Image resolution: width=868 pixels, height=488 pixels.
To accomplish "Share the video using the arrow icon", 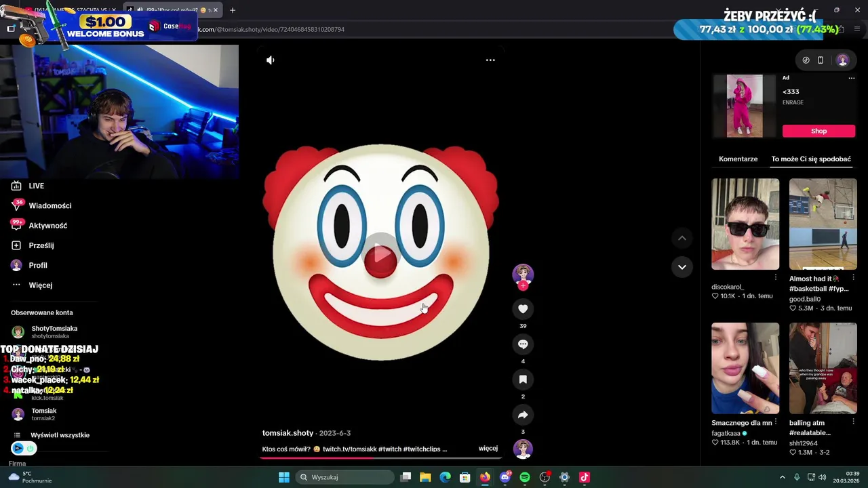I will coord(523,415).
